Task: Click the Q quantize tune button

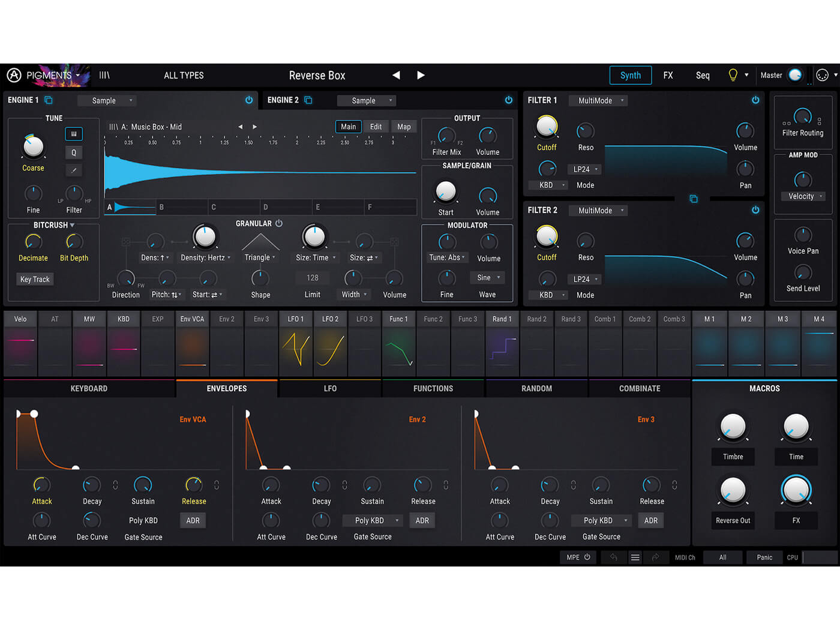Action: coord(74,152)
